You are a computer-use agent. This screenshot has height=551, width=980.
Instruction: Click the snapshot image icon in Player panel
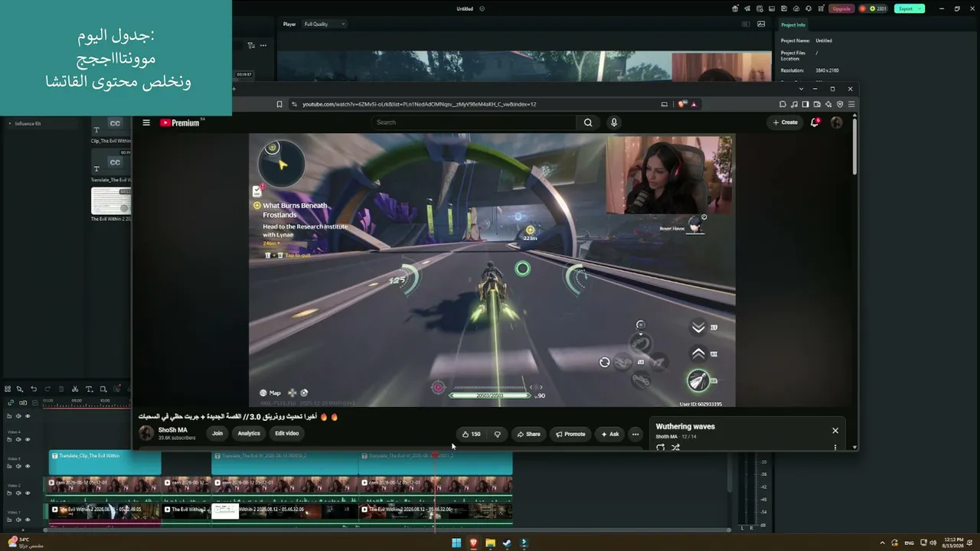[761, 24]
